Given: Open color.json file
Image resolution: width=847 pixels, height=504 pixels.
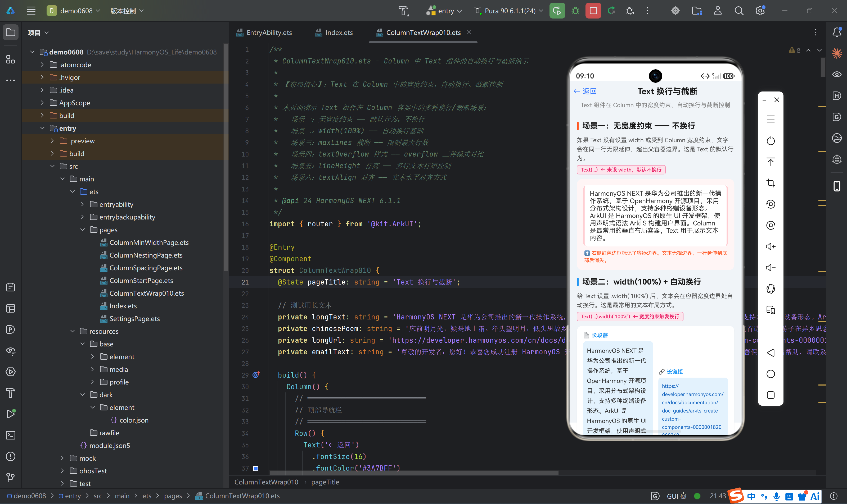Looking at the screenshot, I should [130, 420].
